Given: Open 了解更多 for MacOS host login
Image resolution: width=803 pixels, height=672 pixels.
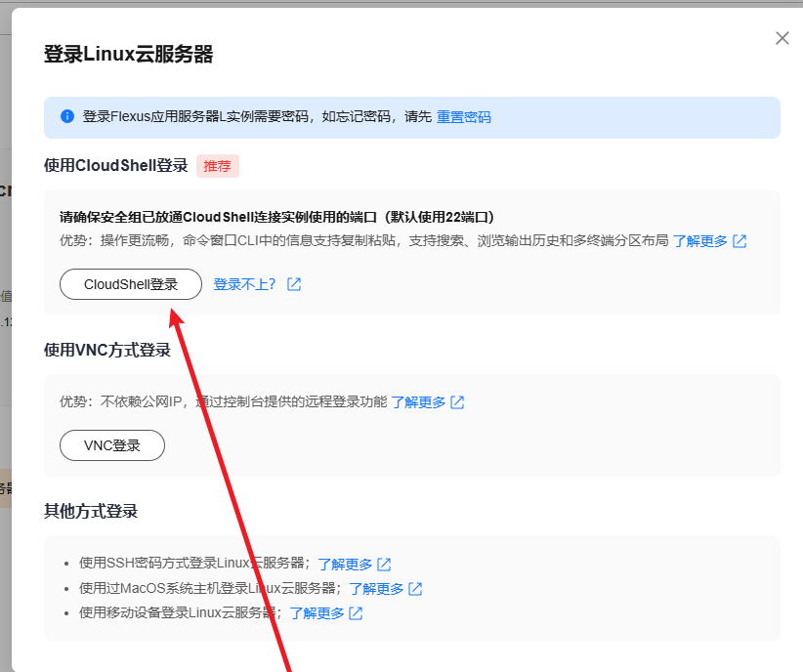Looking at the screenshot, I should coord(376,589).
